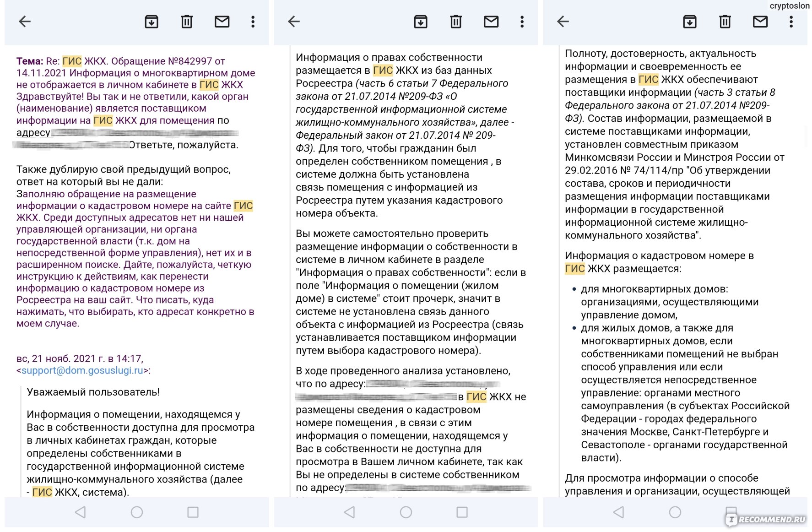Click the bold "Тема:" subject label
Viewport: 812px width, 532px height.
coord(30,61)
